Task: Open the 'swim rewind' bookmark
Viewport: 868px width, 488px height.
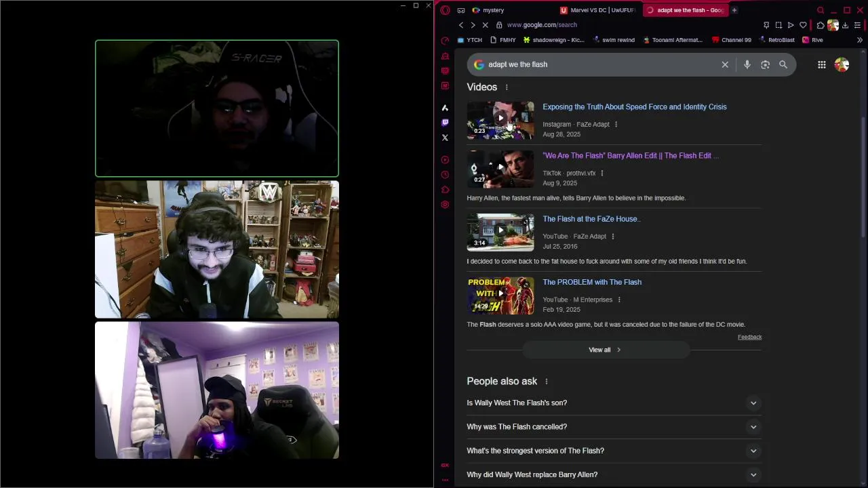Action: (614, 40)
